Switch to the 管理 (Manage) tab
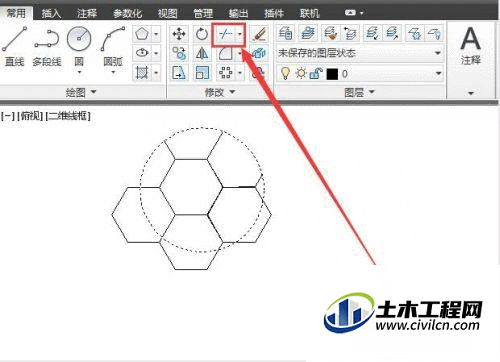Viewport: 500px width, 362px height. point(203,13)
